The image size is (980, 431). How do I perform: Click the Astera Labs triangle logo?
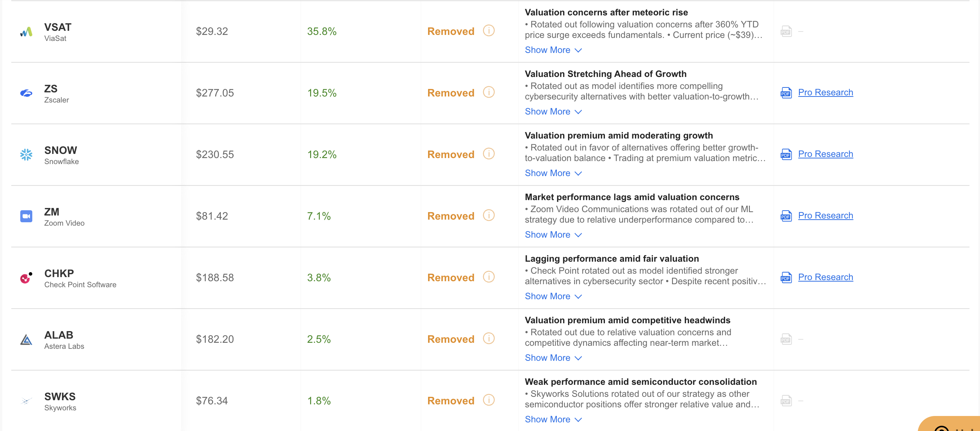coord(26,339)
